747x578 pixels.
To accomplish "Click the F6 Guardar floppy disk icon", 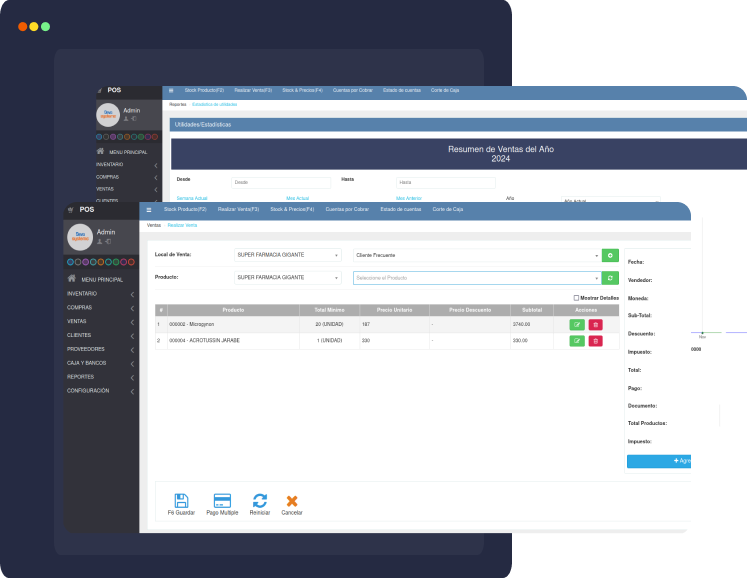I will (181, 501).
